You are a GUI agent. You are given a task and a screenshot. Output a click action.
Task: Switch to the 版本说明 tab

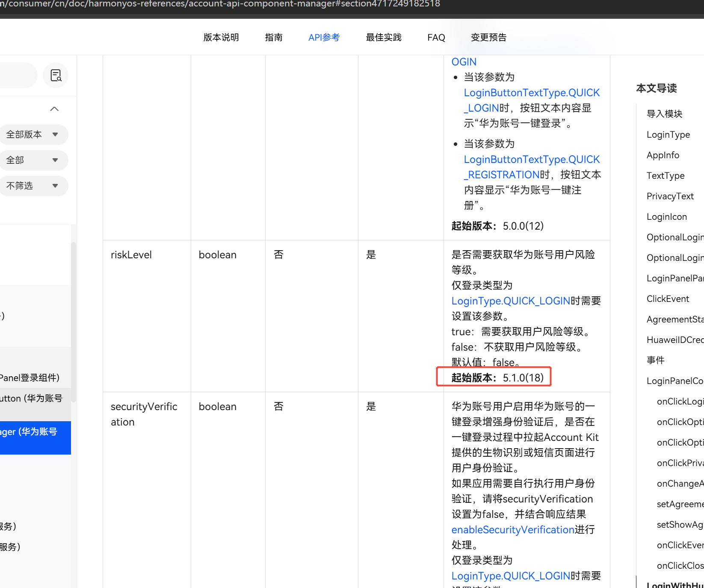click(221, 37)
